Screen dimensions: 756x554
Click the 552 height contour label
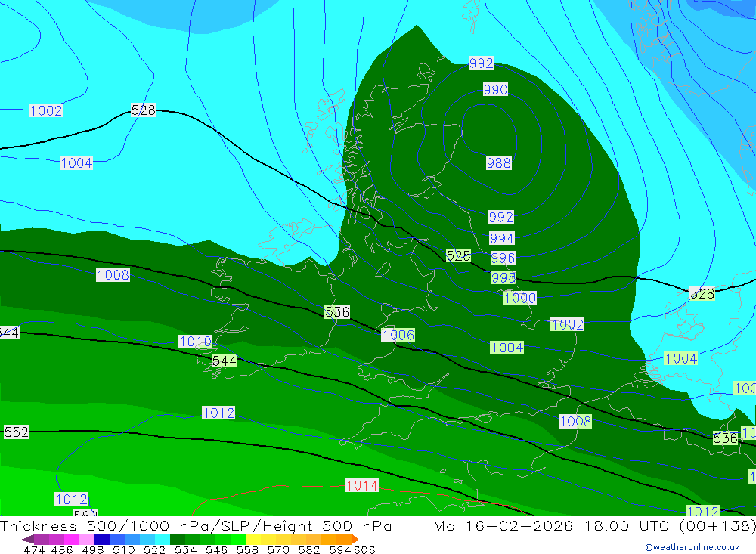[x=17, y=432]
